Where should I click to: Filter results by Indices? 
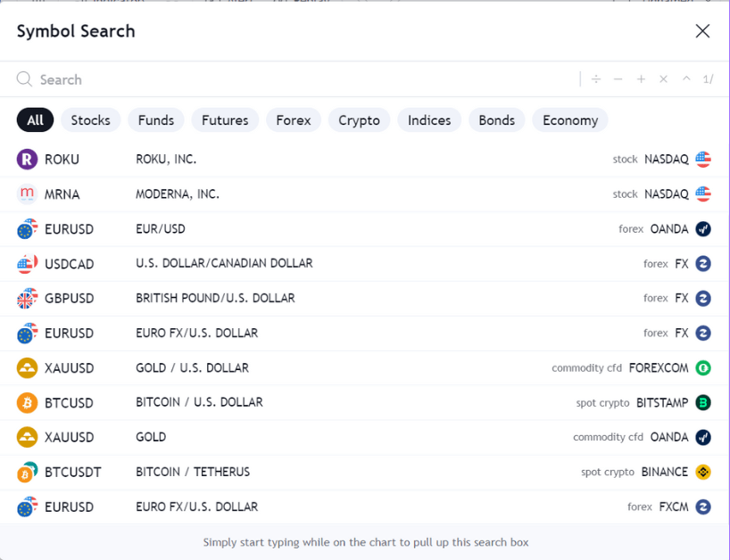click(429, 120)
